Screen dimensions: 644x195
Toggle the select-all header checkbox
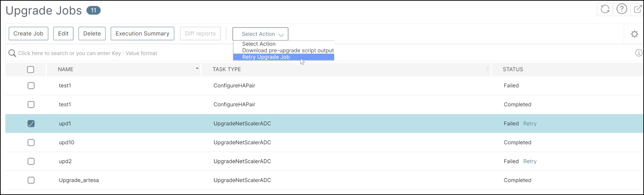(31, 69)
